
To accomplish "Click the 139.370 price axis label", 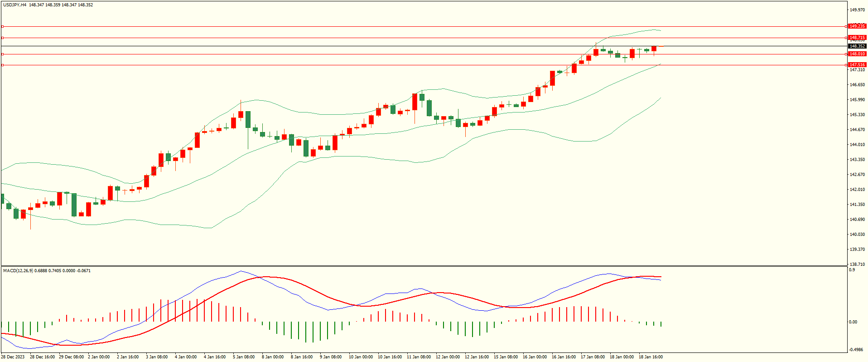I will click(858, 249).
